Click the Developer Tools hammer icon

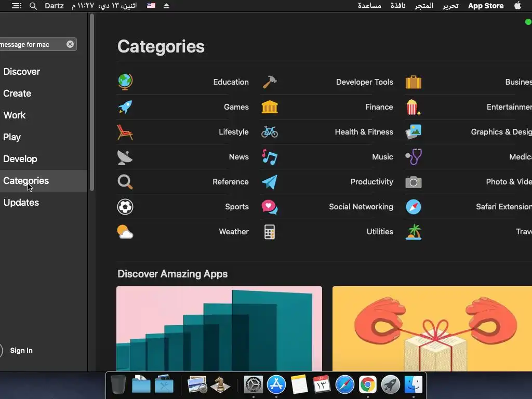[x=270, y=82]
